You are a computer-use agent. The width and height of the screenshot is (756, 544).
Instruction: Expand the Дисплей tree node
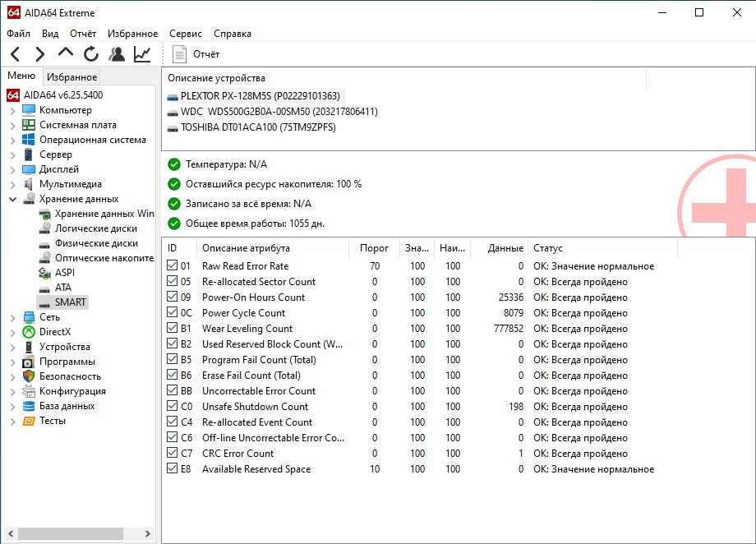point(13,170)
